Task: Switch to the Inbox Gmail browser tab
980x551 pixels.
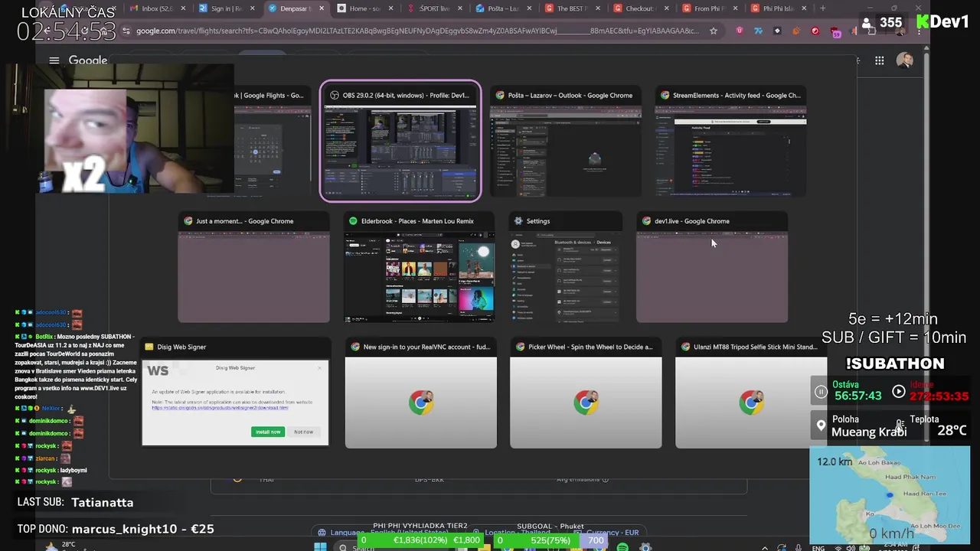Action: tap(157, 8)
